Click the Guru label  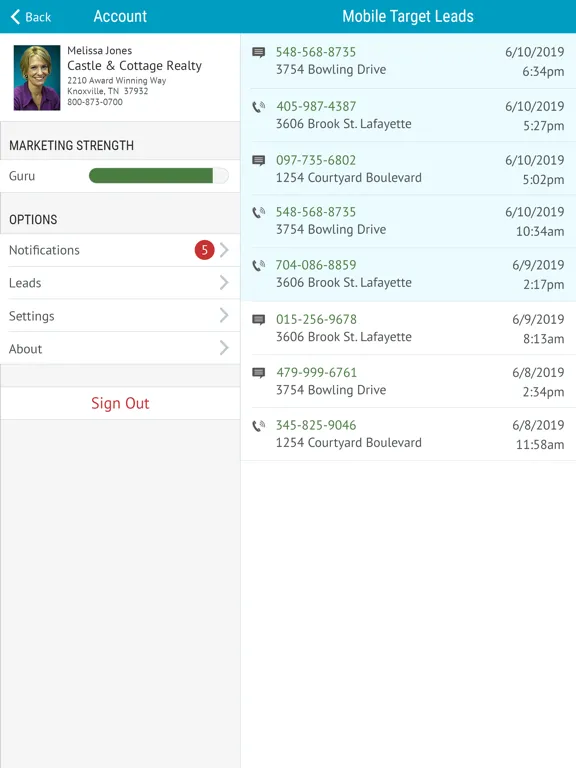pos(22,176)
